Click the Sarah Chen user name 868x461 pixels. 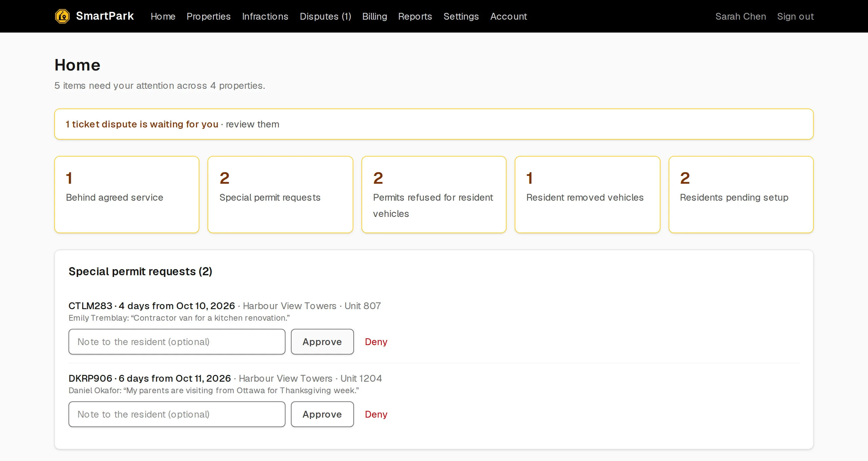pyautogui.click(x=741, y=16)
